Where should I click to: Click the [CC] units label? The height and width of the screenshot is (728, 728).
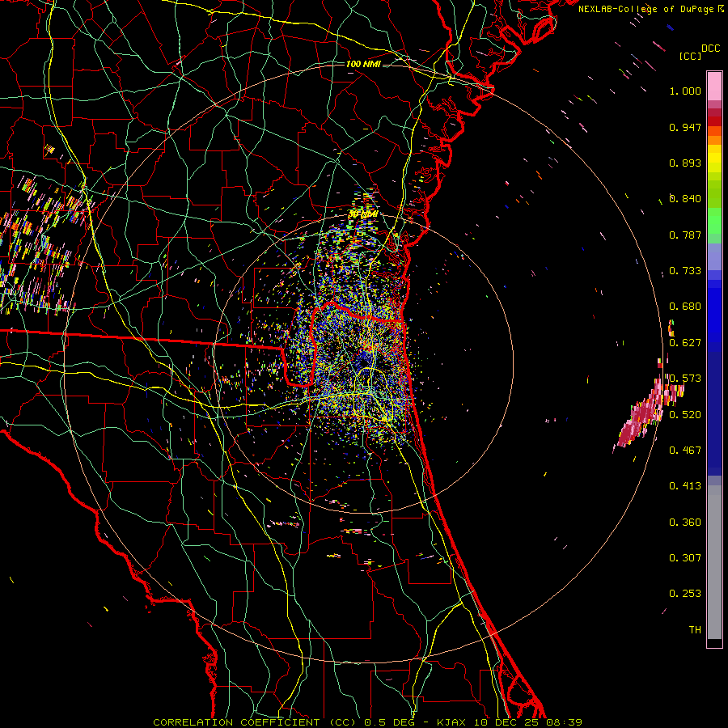pos(691,56)
